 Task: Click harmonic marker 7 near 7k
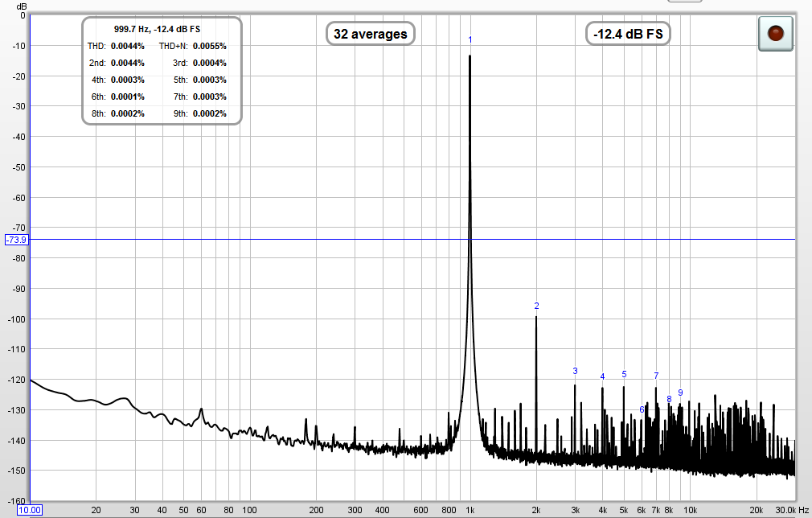coord(656,376)
